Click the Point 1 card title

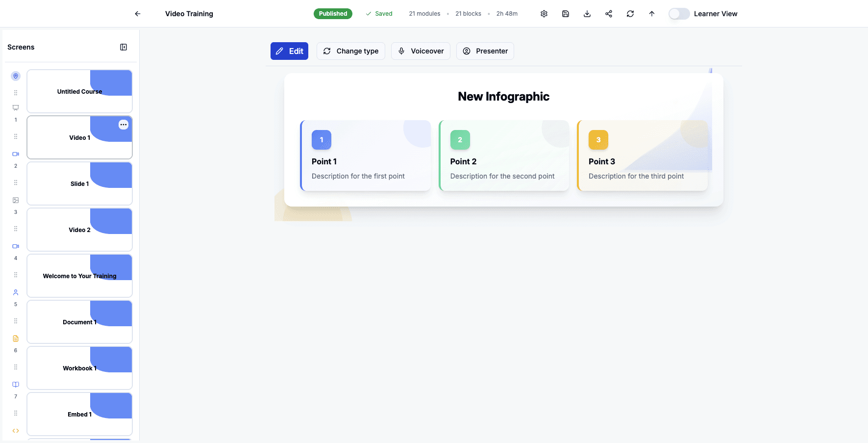pyautogui.click(x=324, y=161)
